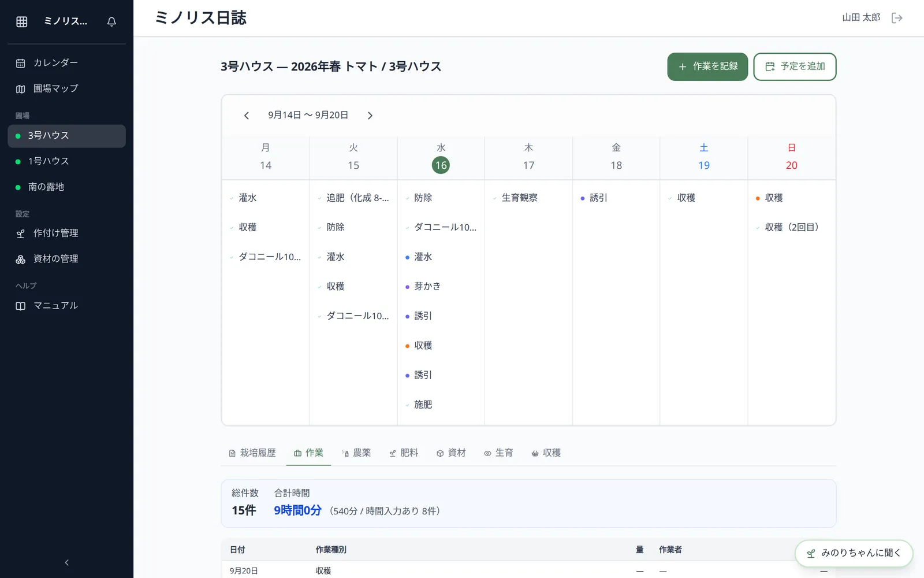Open みのりちゃんに聞く chat button
The image size is (924, 578).
click(854, 553)
